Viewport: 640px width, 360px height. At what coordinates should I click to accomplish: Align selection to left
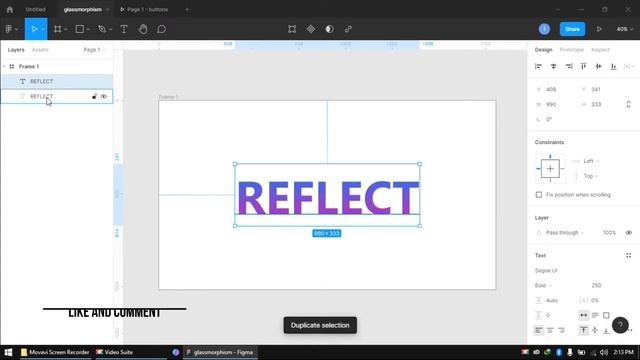click(x=538, y=66)
